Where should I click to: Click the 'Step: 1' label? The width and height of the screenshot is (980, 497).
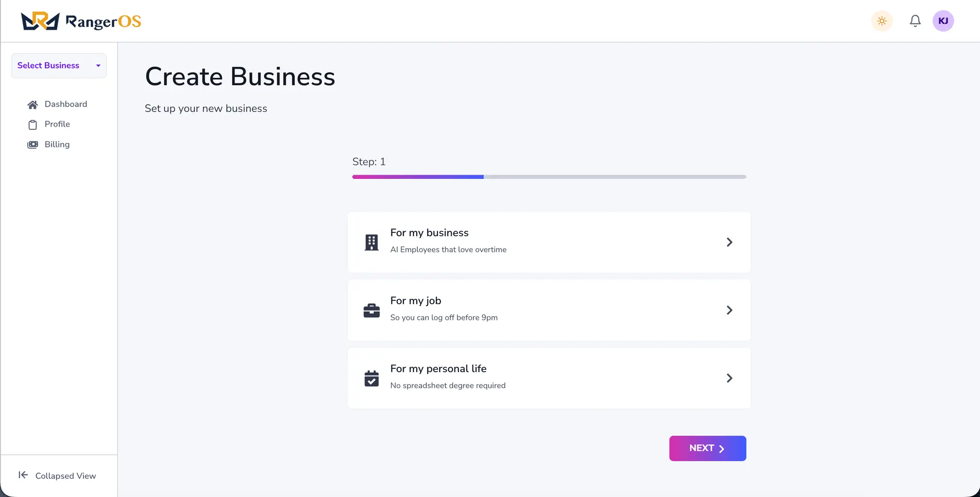pos(369,162)
